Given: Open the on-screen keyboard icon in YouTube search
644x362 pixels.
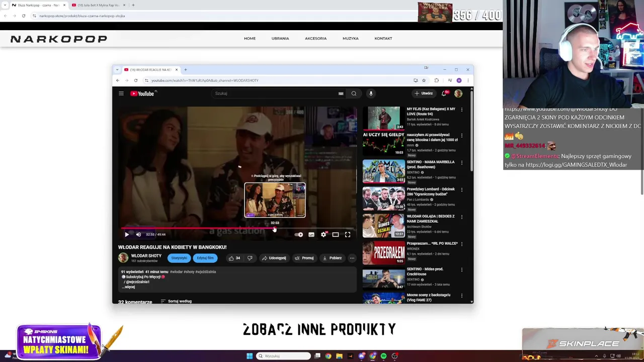Looking at the screenshot, I should 341,94.
